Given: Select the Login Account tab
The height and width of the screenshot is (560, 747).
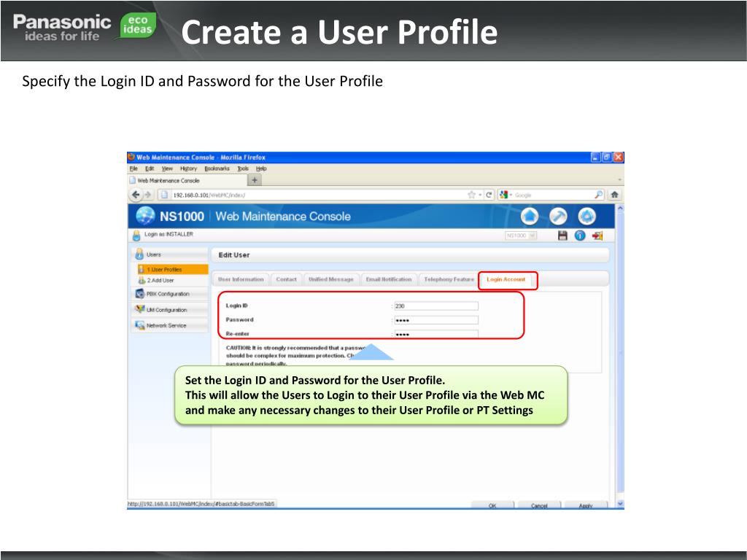Looking at the screenshot, I should pos(506,279).
